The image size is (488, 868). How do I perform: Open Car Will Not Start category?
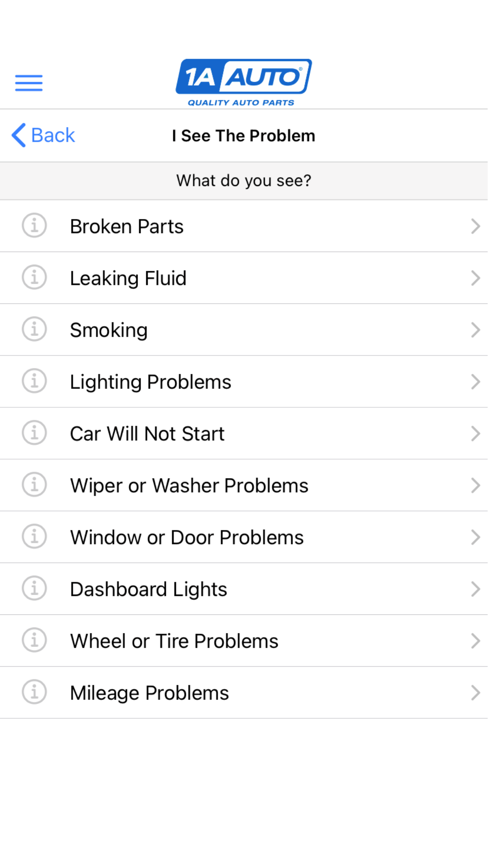pos(147,434)
